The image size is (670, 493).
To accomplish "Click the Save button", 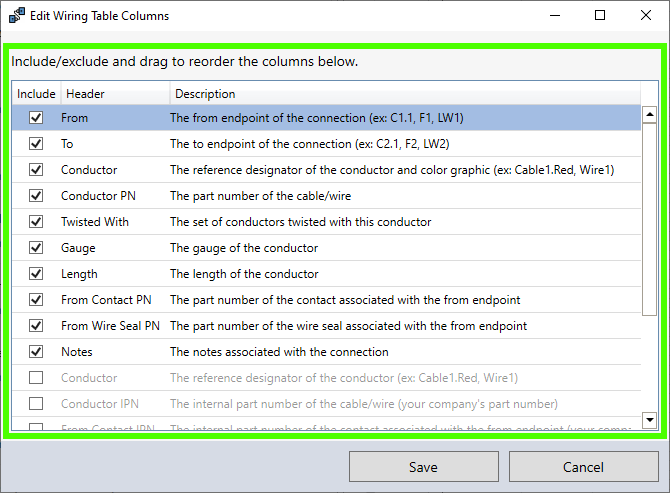I will 423,467.
